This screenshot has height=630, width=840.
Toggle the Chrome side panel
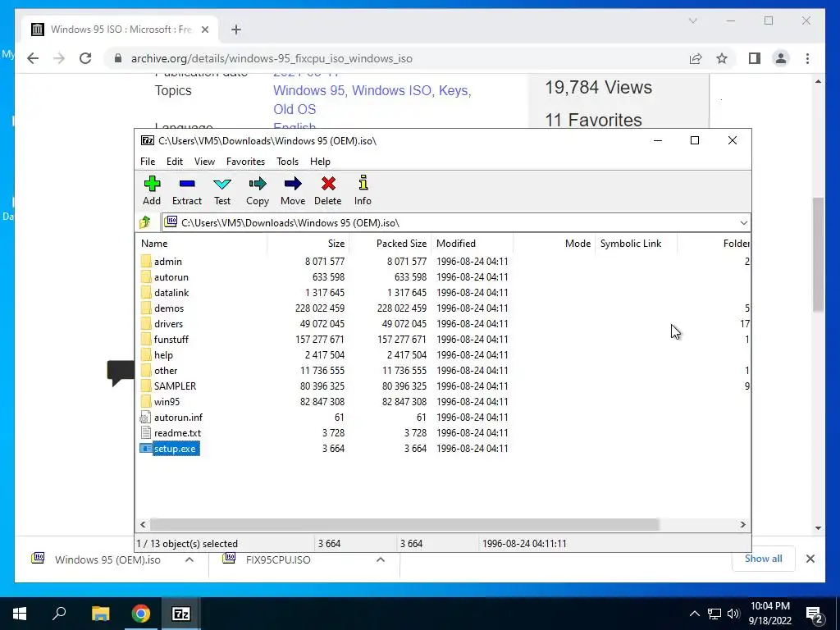point(755,58)
